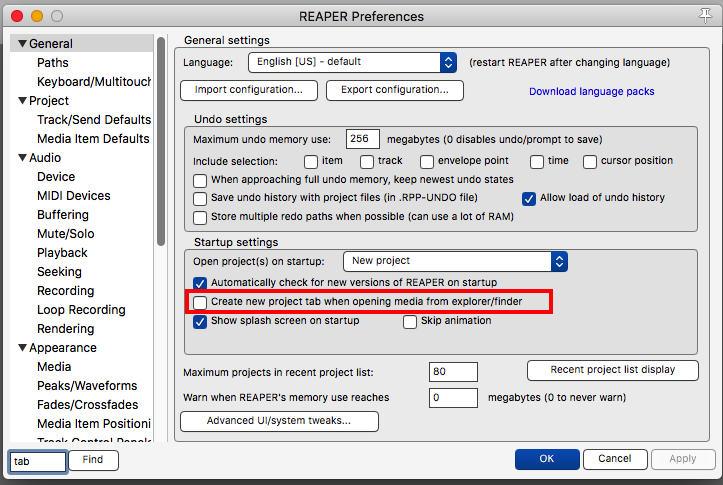Open the Audio Device settings page
Screen dimensions: 723x485
[56, 177]
